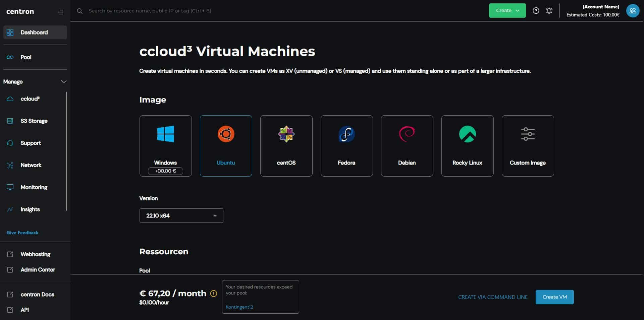644x320 pixels.
Task: Collapse the Manage section chevron
Action: click(x=63, y=82)
